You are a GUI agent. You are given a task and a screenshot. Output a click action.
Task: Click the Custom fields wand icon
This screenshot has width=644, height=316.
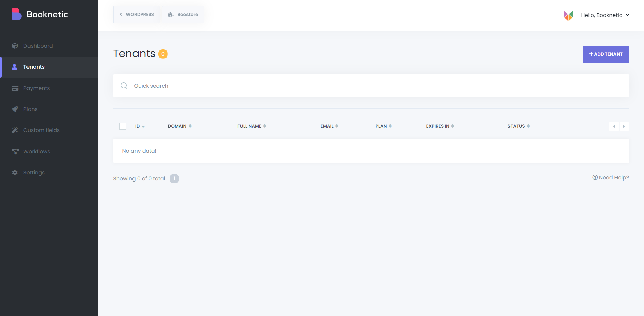tap(15, 130)
